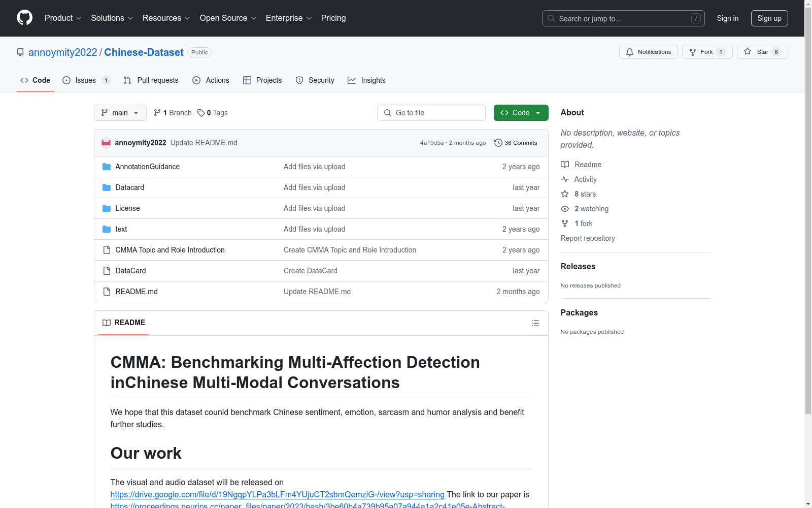
Task: Open the Update README.md commit message in header
Action: (x=204, y=143)
